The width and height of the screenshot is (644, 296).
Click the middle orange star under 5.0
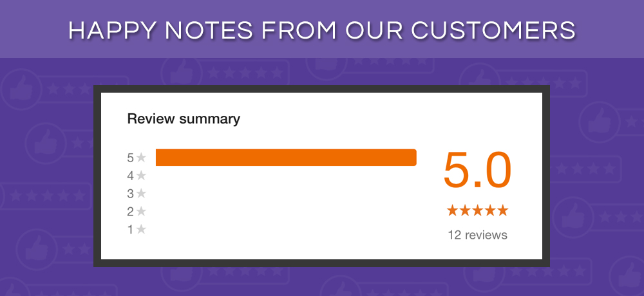pos(478,210)
